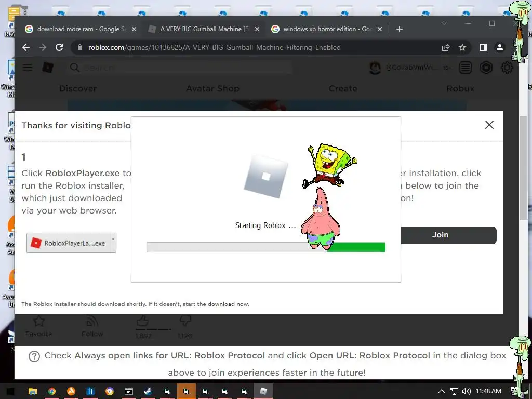Click the highlighted orange taskbar window icon
The width and height of the screenshot is (532, 399).
187,391
